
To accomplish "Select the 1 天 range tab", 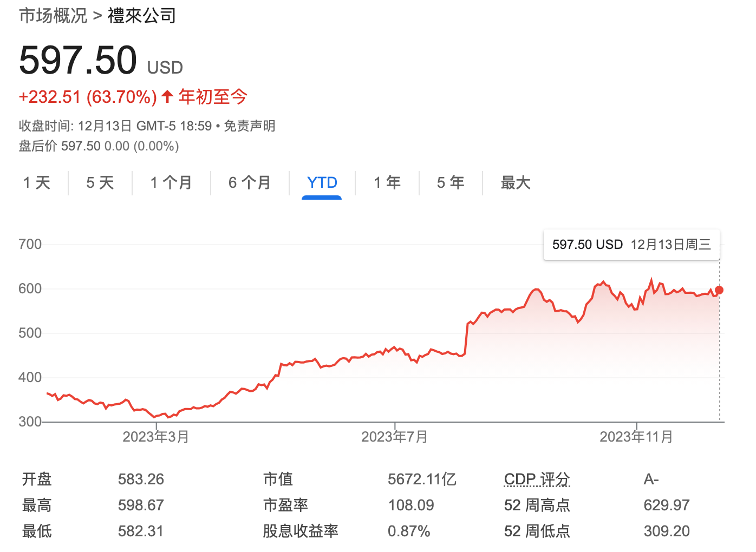I will 37,183.
